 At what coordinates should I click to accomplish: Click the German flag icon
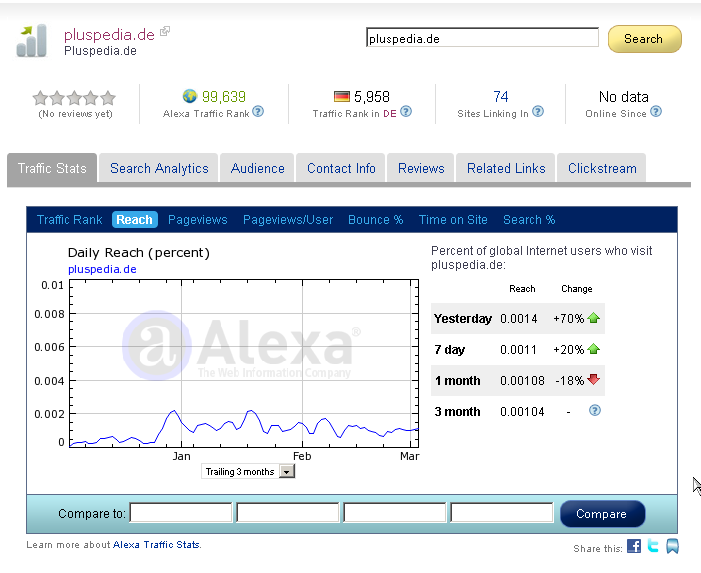tap(342, 96)
